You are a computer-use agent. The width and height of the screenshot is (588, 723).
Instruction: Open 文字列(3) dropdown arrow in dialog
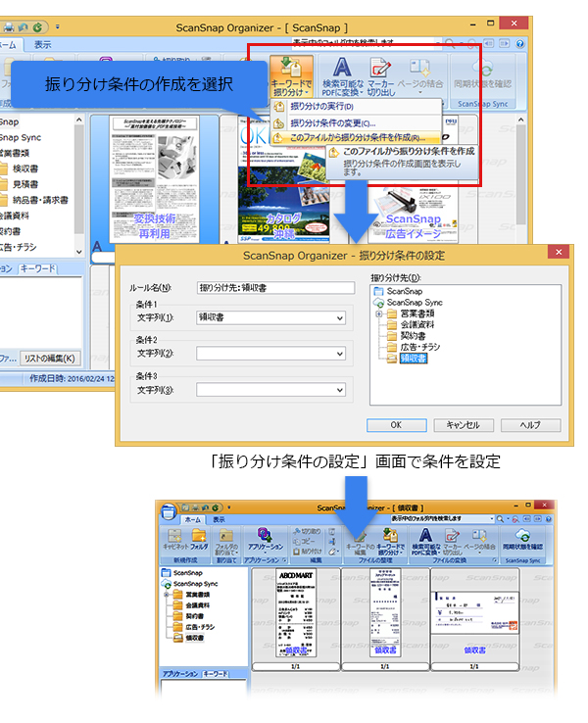coord(340,390)
